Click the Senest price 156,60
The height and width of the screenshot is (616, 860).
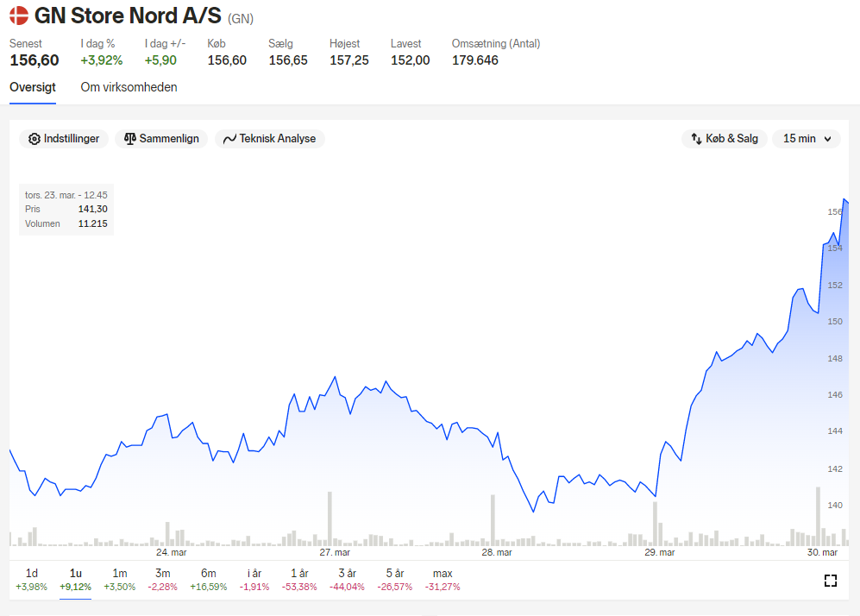34,60
